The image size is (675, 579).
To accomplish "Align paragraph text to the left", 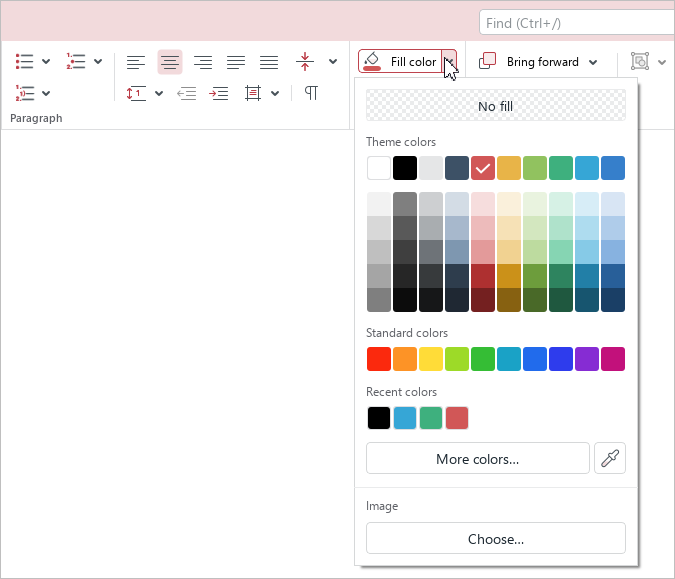I will 136,62.
